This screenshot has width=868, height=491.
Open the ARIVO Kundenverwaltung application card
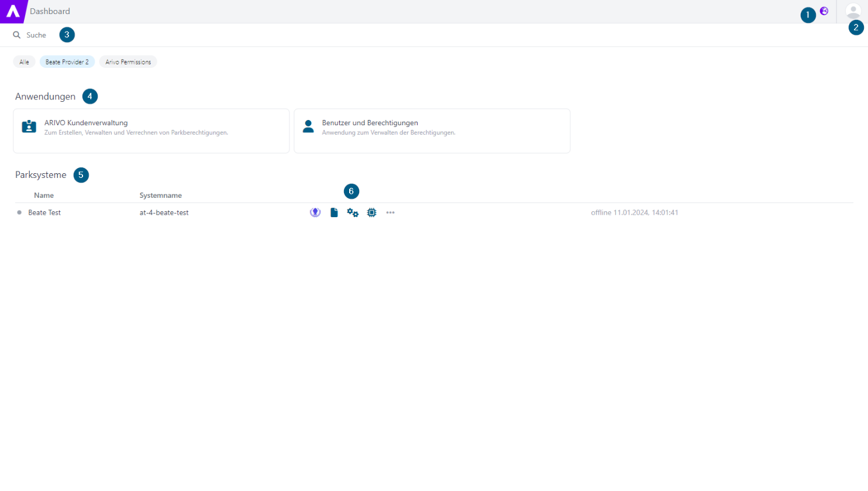click(151, 131)
